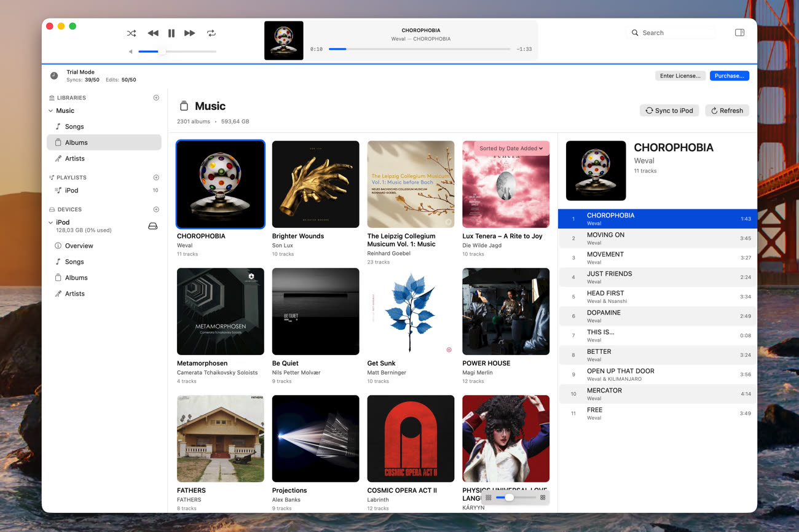
Task: Open the iPod Overview page
Action: click(x=104, y=246)
